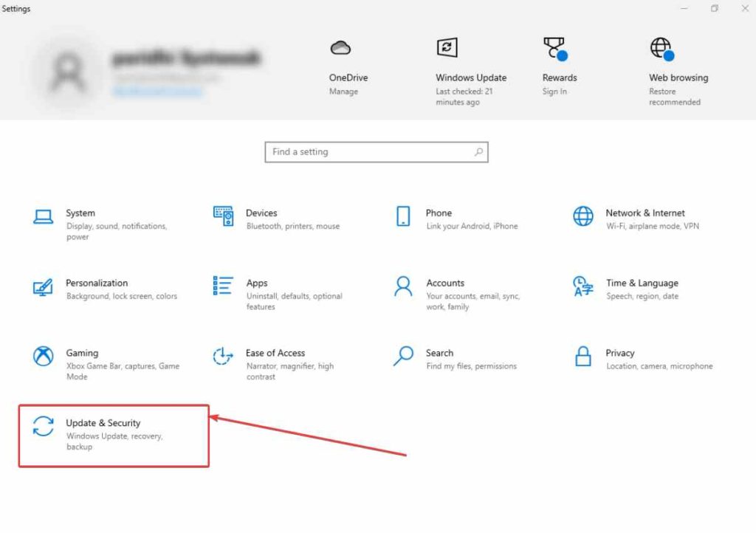Open Ease of Access settings
Screen dimensions: 756x533
275,358
